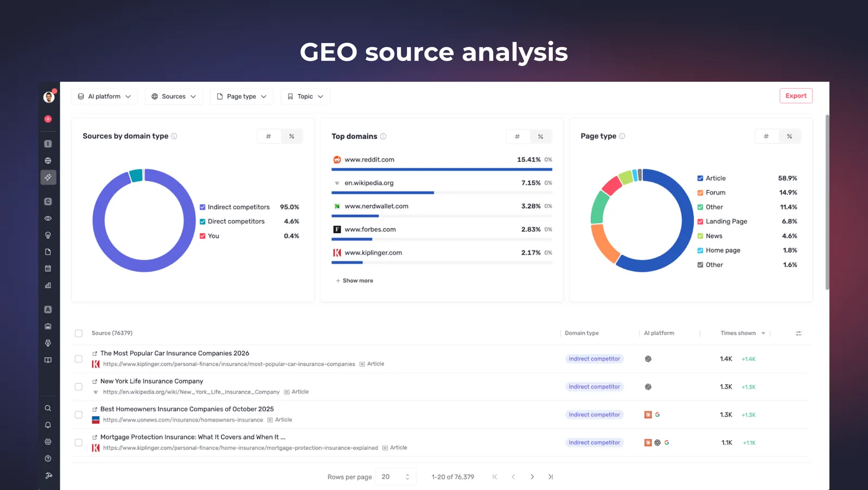
Task: Switch Top domains to number view
Action: 518,137
